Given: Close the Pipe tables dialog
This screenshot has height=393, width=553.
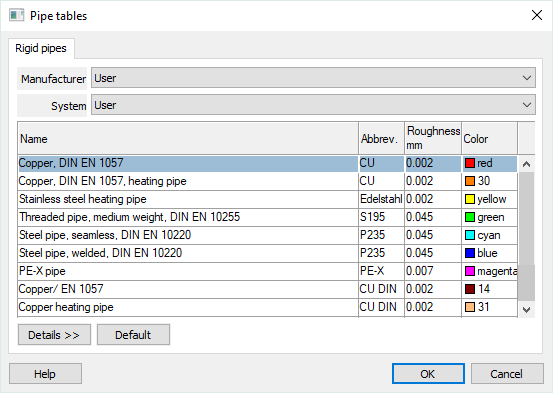Looking at the screenshot, I should (537, 15).
